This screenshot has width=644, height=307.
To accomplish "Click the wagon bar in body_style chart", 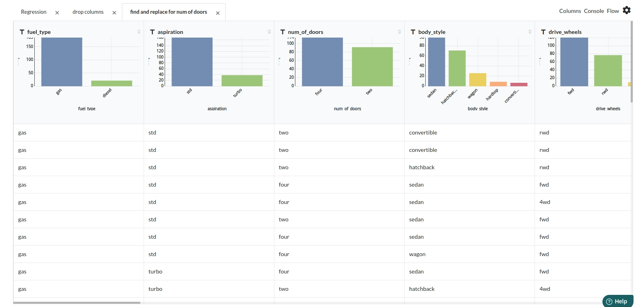I will click(x=478, y=80).
